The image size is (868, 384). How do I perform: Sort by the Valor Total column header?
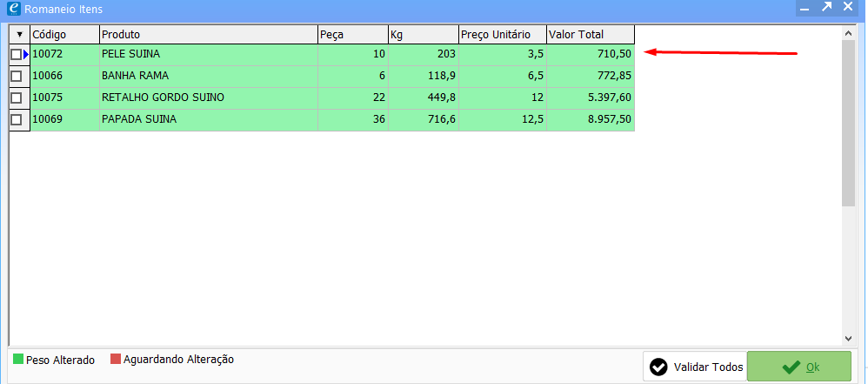[x=590, y=35]
